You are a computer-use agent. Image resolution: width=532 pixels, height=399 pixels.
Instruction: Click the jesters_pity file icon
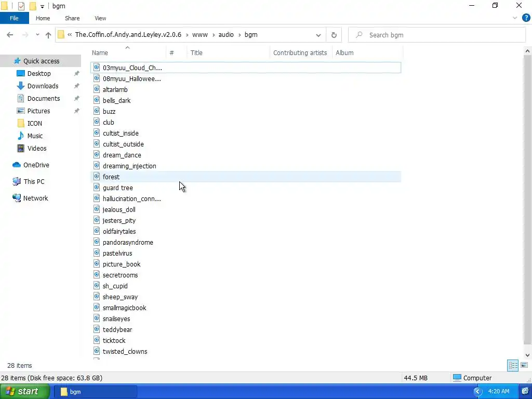click(x=97, y=220)
